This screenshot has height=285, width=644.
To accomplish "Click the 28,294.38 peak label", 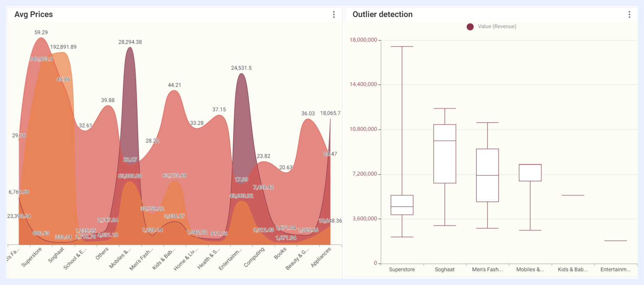I will 130,42.
